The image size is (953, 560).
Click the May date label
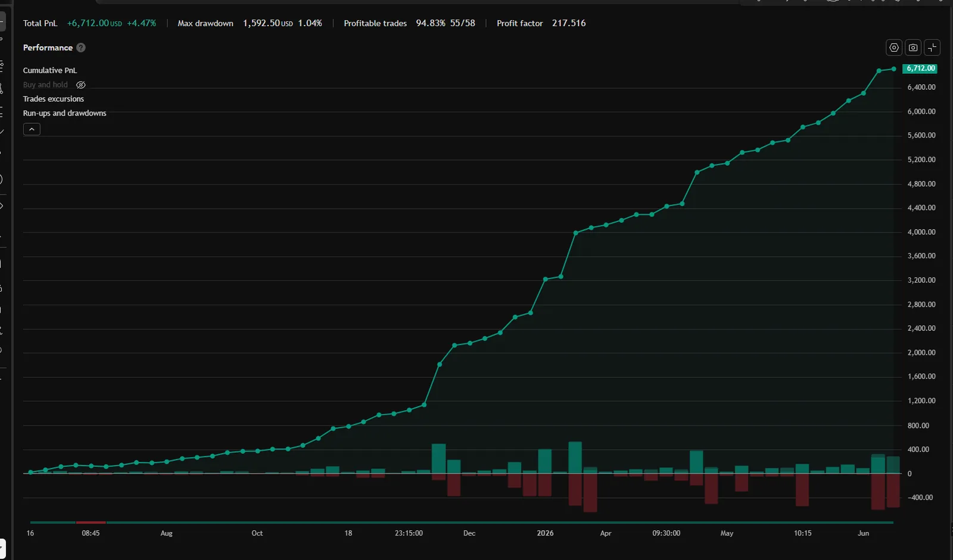(x=727, y=533)
